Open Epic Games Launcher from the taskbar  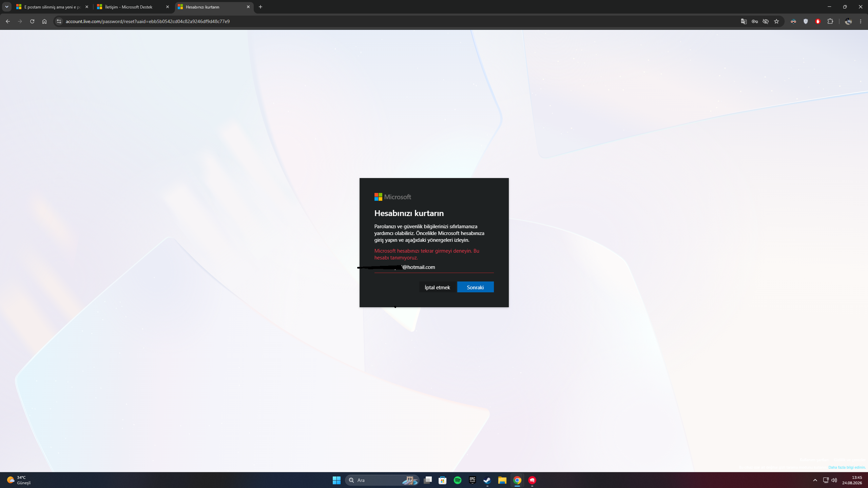tap(472, 480)
